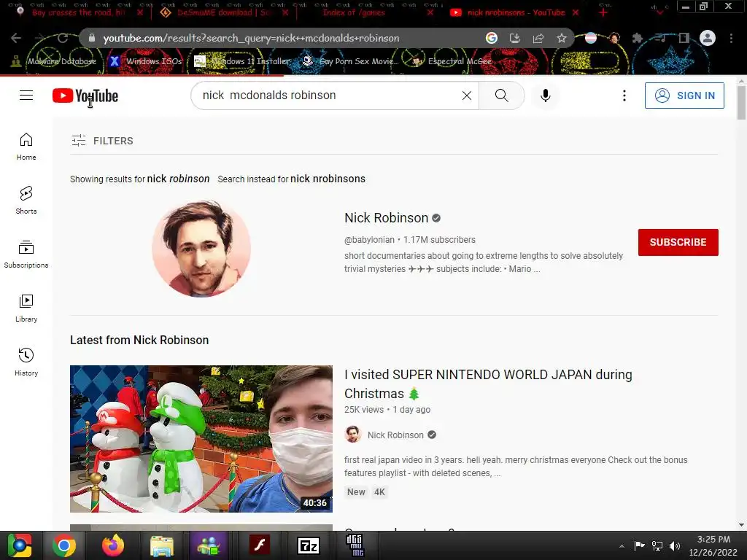Open the Chrome profile avatar

coord(708,38)
